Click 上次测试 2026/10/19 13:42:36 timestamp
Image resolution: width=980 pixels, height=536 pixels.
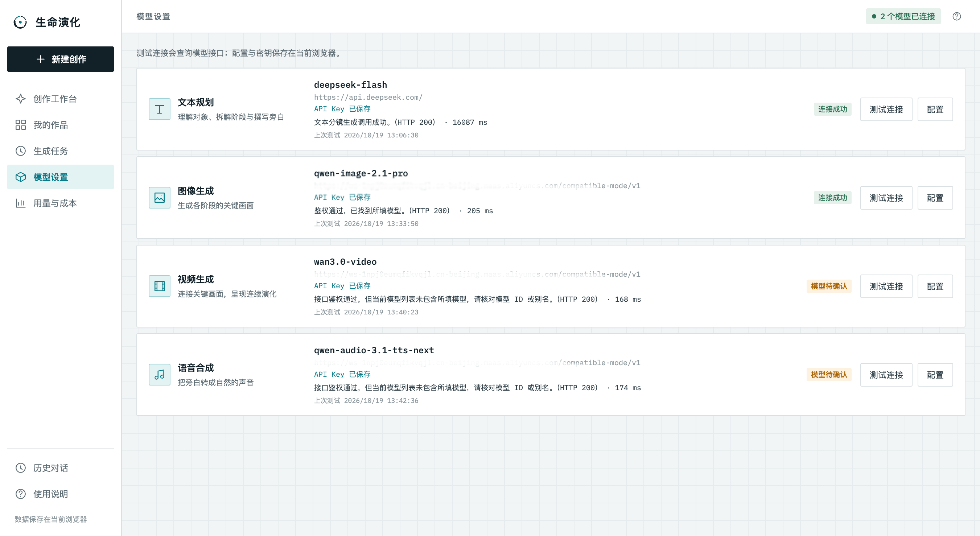(x=366, y=401)
